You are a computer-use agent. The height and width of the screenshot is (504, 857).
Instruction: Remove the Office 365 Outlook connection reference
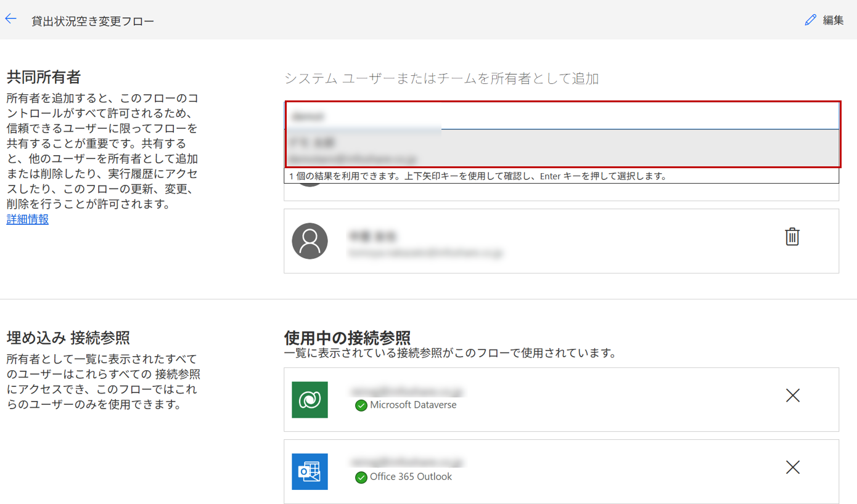(x=793, y=468)
